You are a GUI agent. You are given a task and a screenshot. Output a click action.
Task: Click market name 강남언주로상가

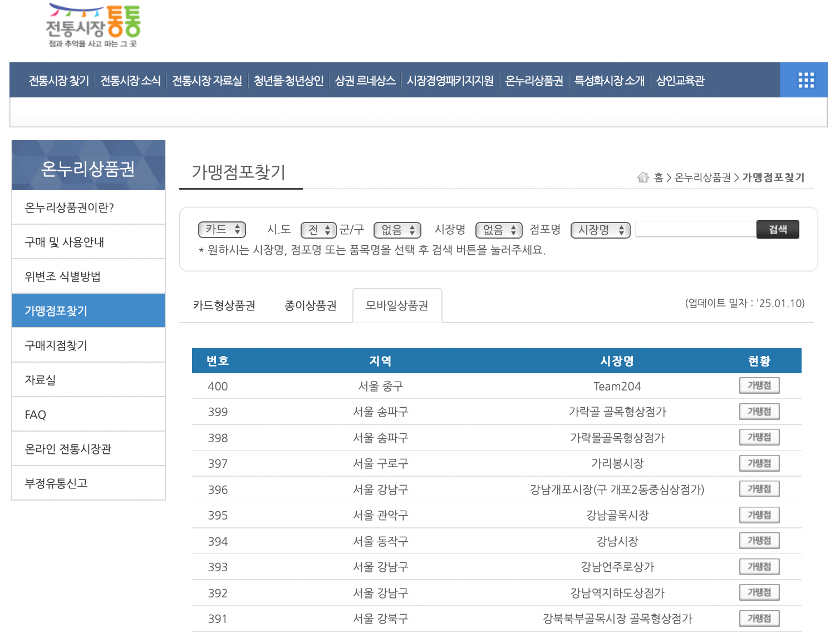click(x=617, y=567)
